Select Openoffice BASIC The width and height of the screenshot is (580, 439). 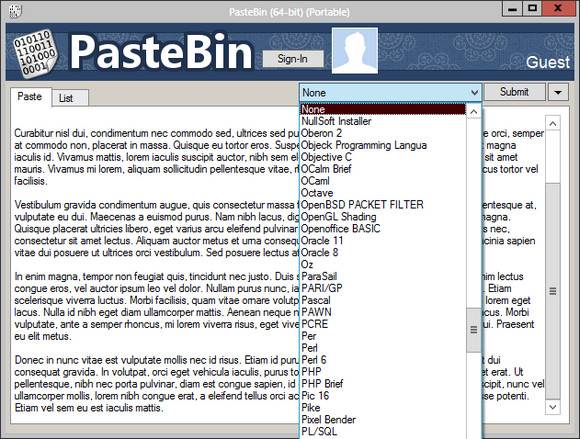pos(383,229)
